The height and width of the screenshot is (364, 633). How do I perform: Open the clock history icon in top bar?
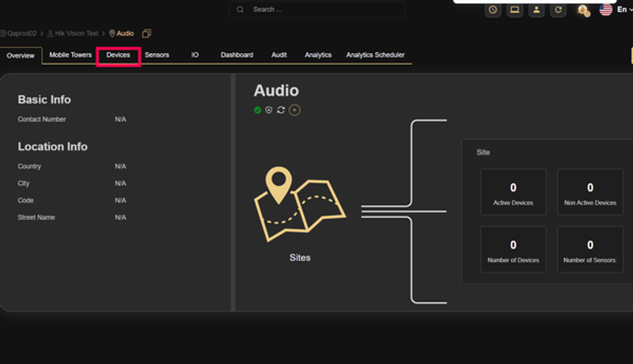[x=492, y=9]
